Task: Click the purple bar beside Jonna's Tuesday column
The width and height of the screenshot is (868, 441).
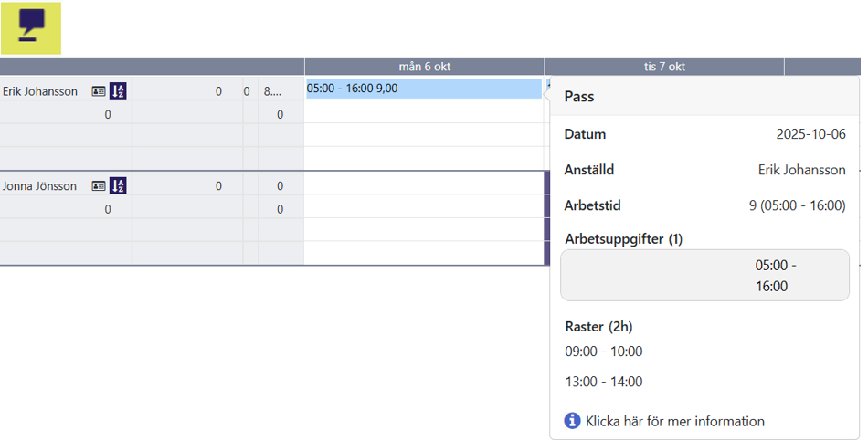Action: tap(547, 218)
